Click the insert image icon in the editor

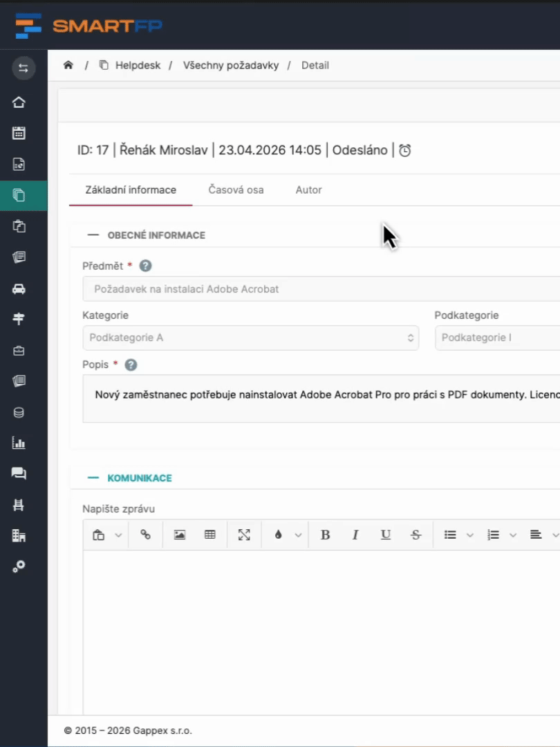click(x=180, y=535)
